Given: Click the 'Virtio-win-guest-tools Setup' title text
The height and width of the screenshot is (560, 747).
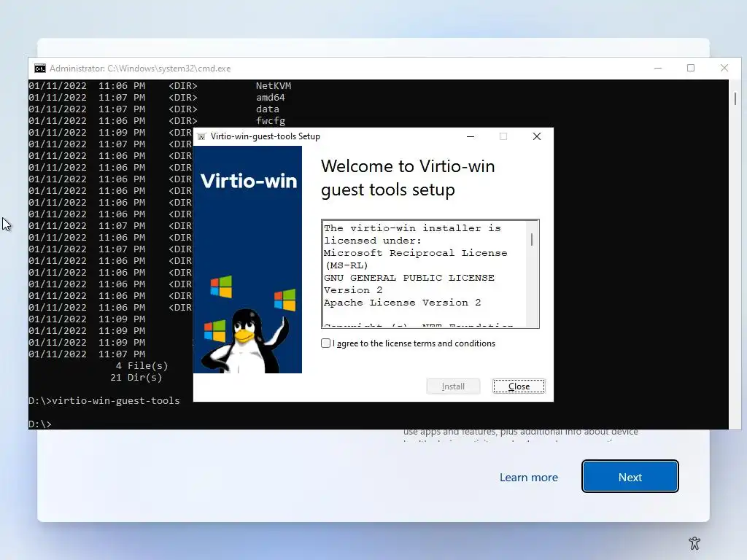Looking at the screenshot, I should click(266, 136).
